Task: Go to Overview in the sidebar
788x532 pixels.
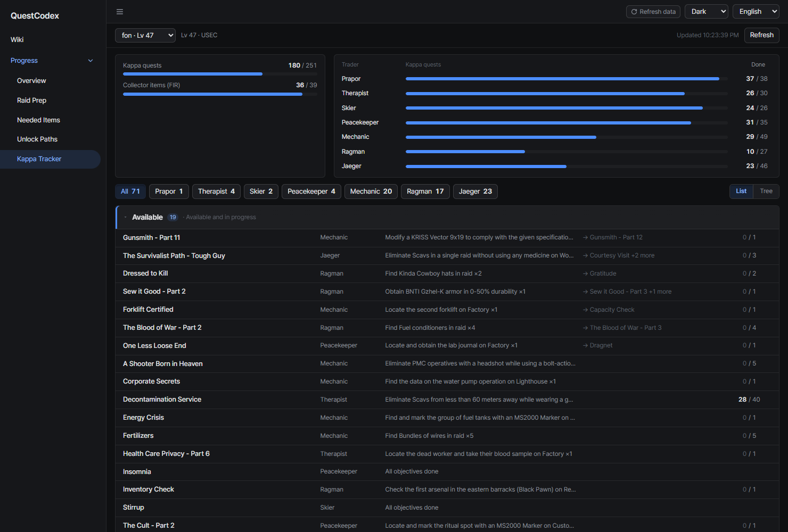Action: pos(31,81)
